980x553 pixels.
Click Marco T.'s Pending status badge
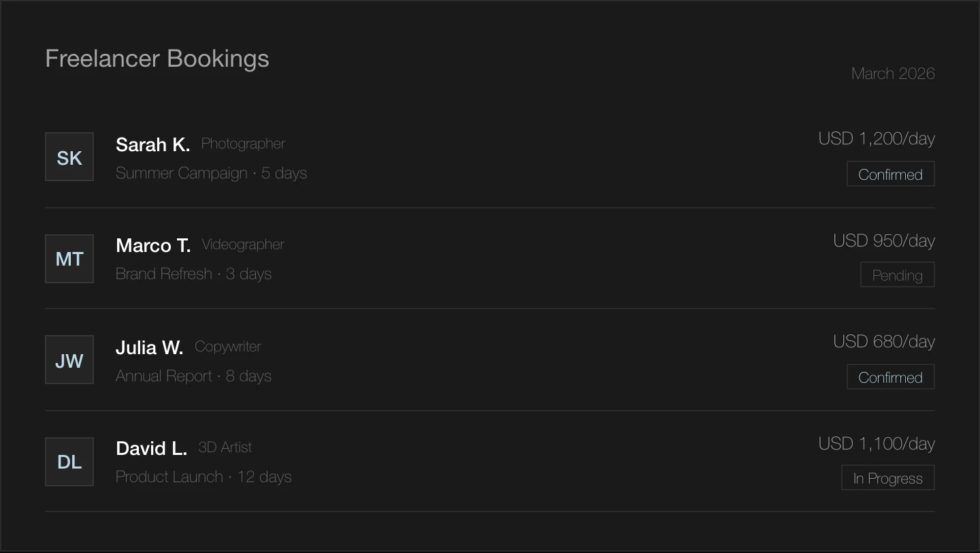tap(897, 275)
